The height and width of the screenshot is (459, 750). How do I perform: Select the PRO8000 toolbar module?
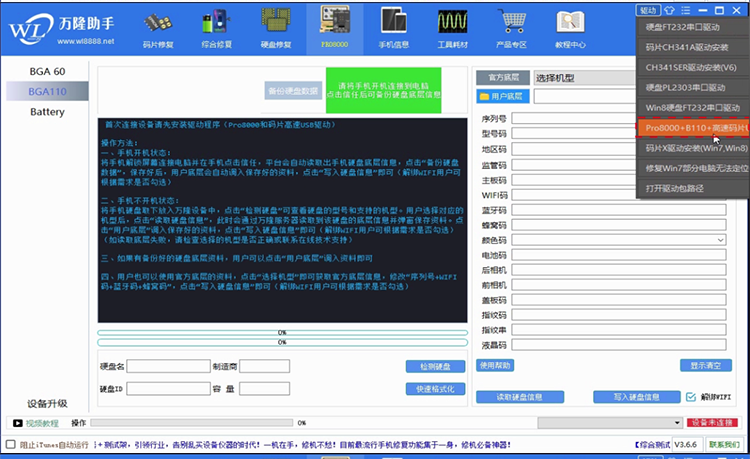[335, 29]
